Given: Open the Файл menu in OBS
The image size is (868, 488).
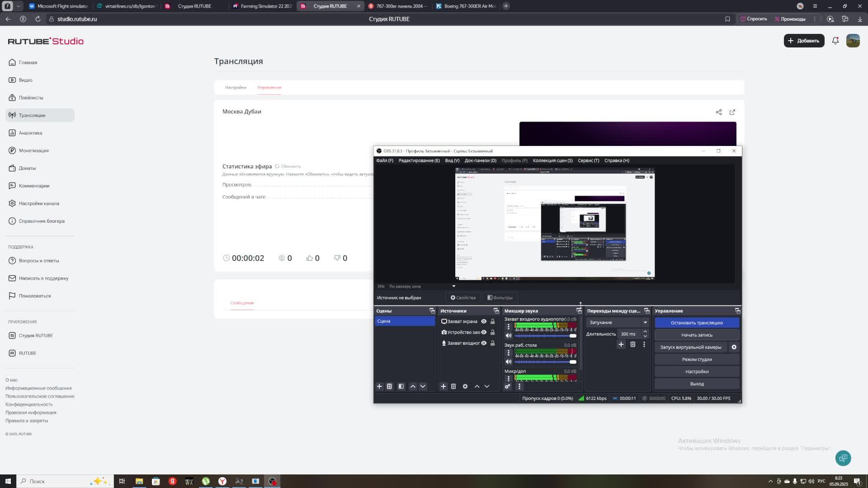Looking at the screenshot, I should point(385,160).
